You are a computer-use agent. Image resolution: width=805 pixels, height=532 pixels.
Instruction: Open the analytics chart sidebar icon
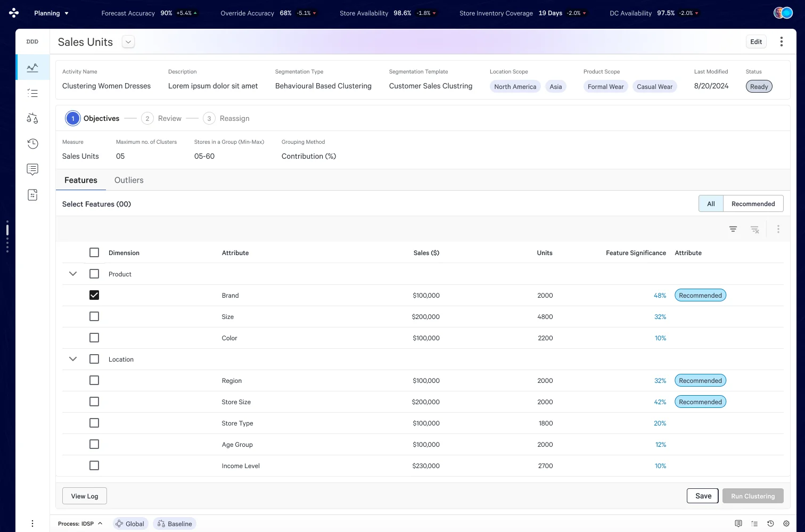(32, 68)
